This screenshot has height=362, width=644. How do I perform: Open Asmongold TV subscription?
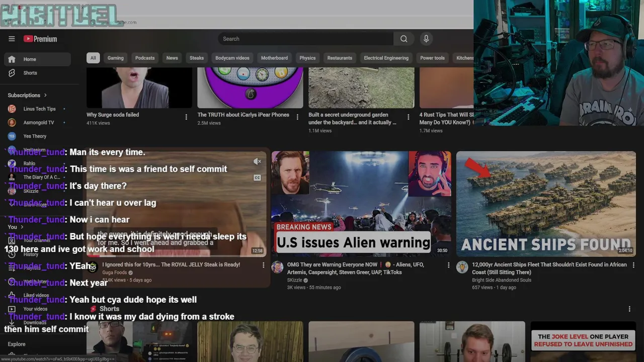pos(37,122)
